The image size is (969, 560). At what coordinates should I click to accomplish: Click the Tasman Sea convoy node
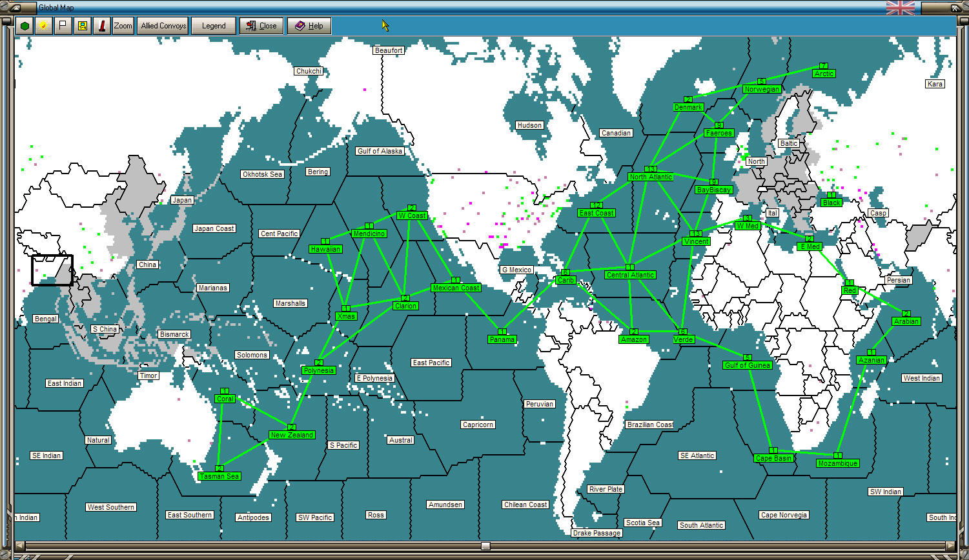[x=218, y=476]
